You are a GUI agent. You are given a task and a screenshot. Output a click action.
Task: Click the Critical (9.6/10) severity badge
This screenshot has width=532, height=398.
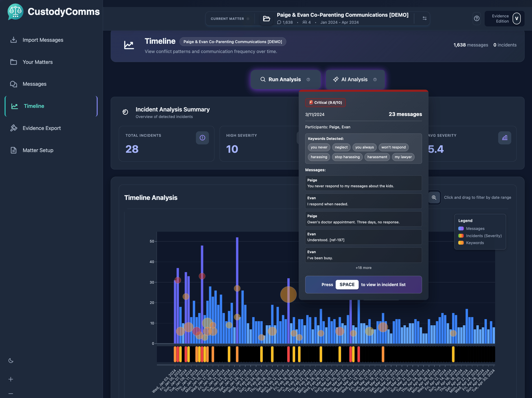[325, 103]
